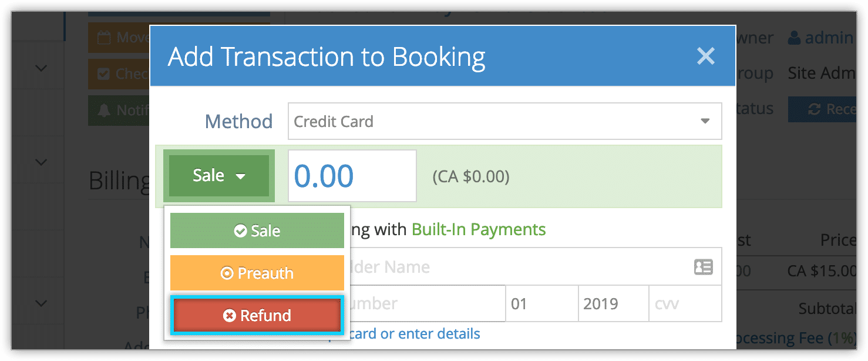
Task: Expand the top sidebar chevron
Action: [41, 68]
